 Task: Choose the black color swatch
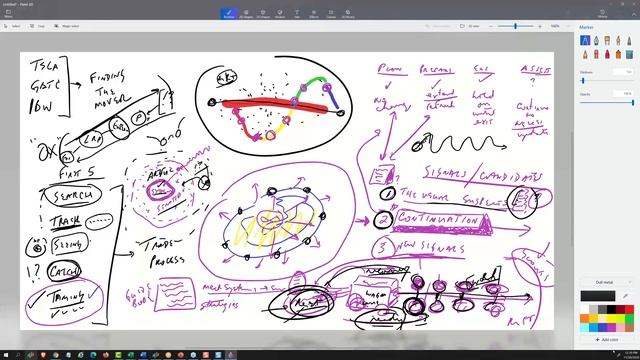click(x=611, y=309)
